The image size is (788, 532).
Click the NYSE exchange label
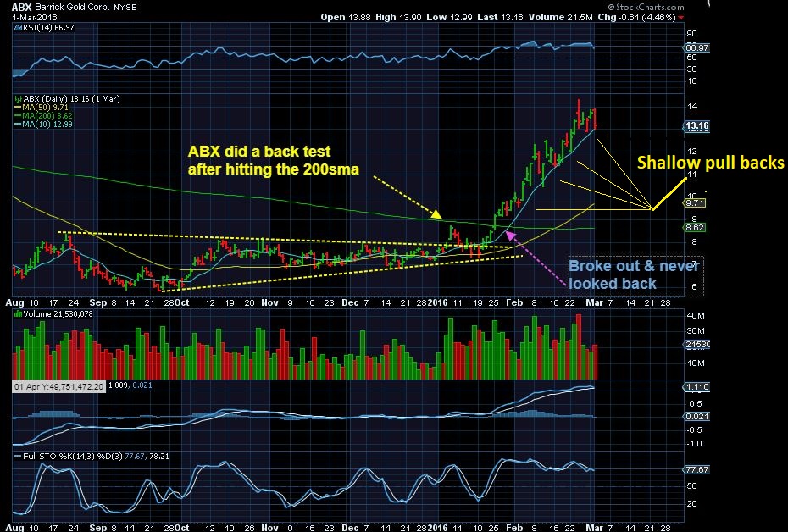[x=125, y=8]
